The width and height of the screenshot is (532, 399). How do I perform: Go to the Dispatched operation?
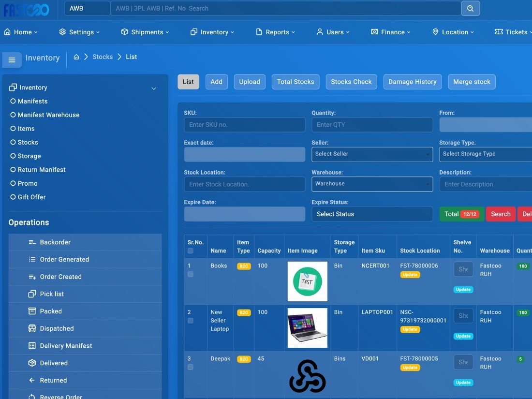tap(57, 328)
